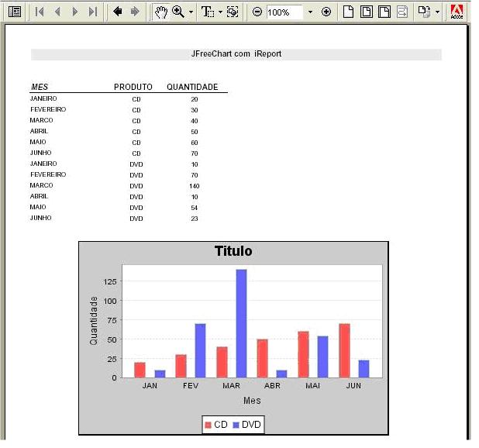Set Fit Page view
479x448 pixels.
367,12
